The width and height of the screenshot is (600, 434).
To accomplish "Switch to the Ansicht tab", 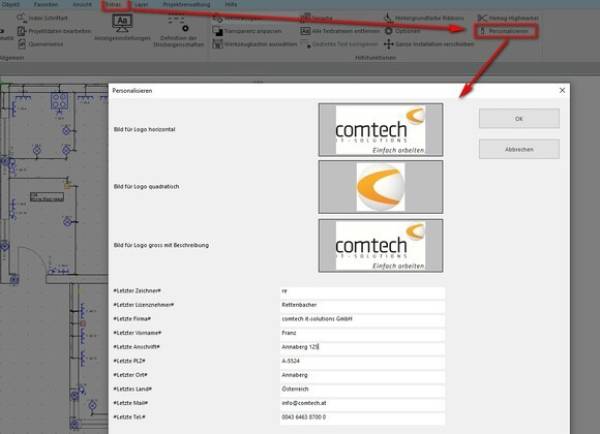I will tap(82, 5).
